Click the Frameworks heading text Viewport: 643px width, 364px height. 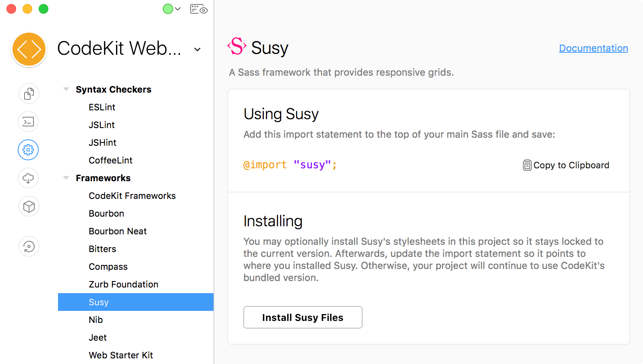click(x=103, y=178)
